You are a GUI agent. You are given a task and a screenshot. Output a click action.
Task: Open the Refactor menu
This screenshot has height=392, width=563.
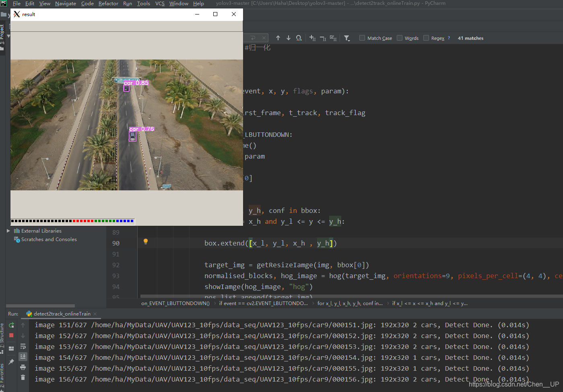[108, 4]
